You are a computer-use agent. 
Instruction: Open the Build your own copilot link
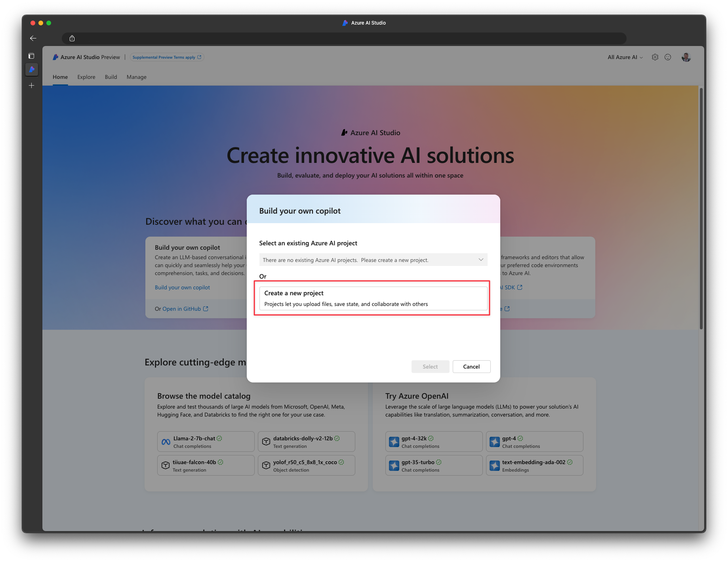(x=182, y=287)
